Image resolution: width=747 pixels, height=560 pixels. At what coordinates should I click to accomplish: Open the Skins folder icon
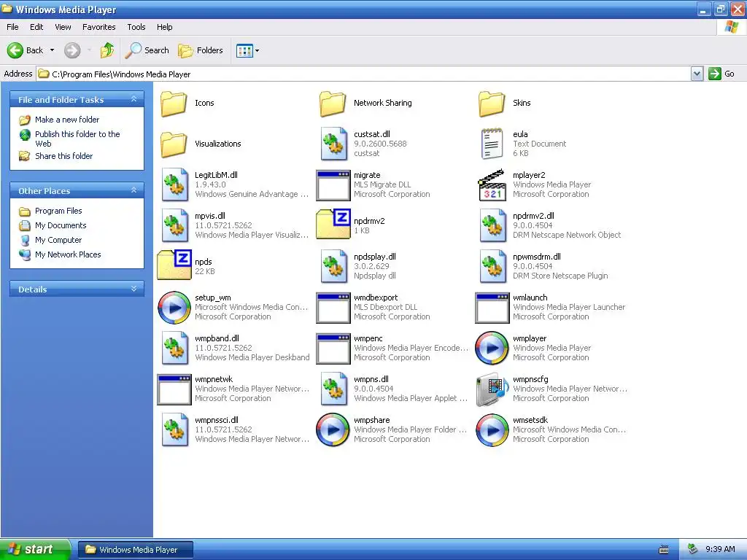pos(492,104)
